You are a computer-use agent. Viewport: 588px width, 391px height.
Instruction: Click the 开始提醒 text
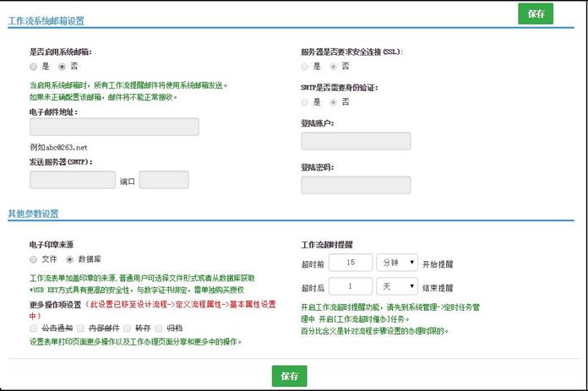tap(438, 264)
